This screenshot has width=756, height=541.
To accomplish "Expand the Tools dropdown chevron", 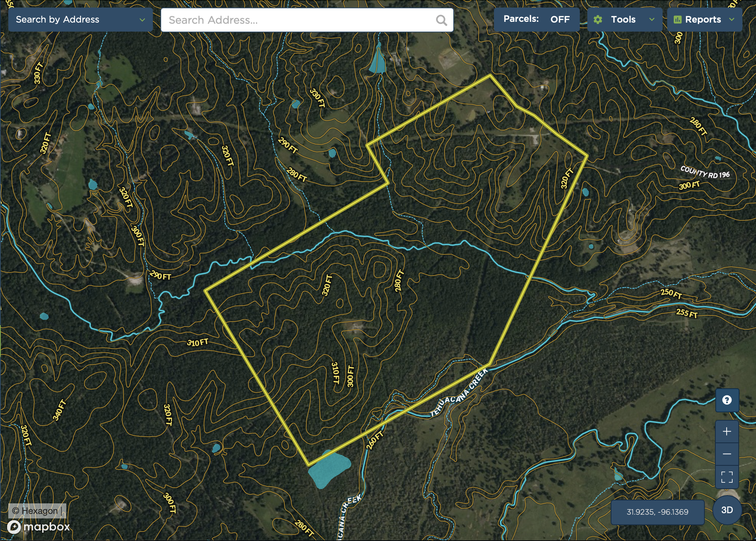I will point(652,20).
